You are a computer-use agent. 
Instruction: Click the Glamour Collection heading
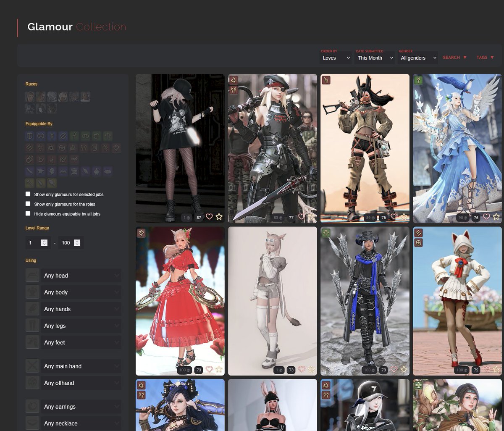pos(77,27)
